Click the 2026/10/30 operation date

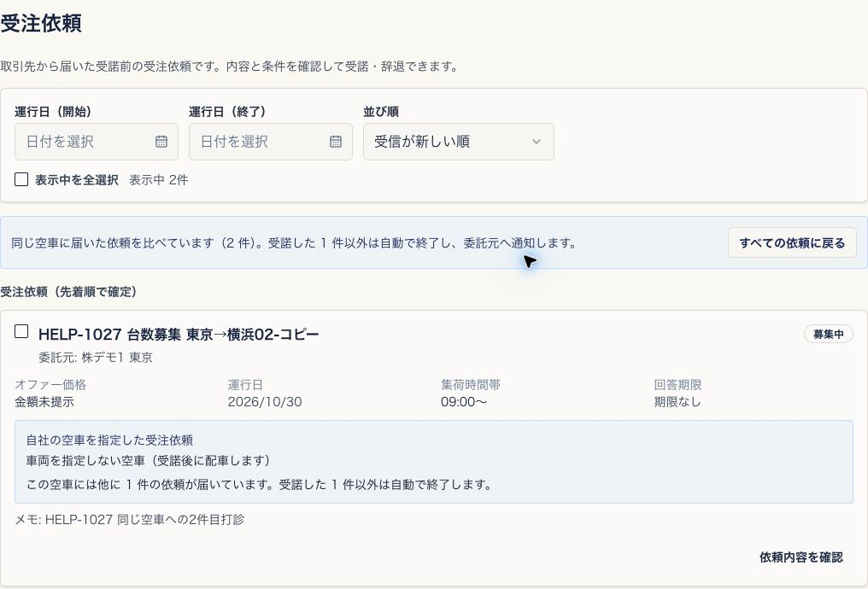tap(265, 402)
